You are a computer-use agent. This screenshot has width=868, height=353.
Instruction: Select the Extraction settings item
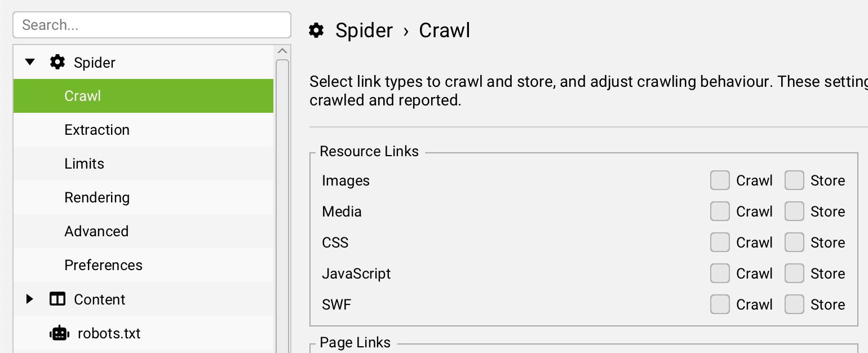[97, 130]
